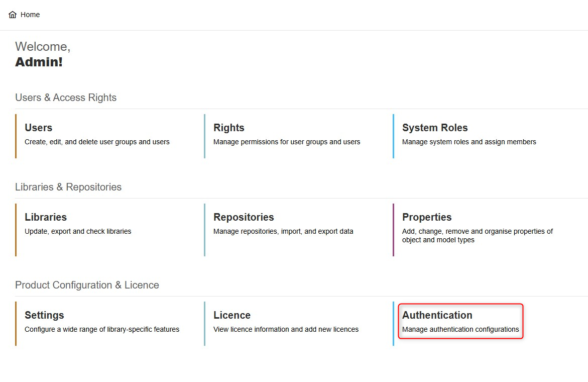Viewport: 588px width, 382px height.
Task: Click 'Configure a wide range' description text
Action: pyautogui.click(x=102, y=330)
